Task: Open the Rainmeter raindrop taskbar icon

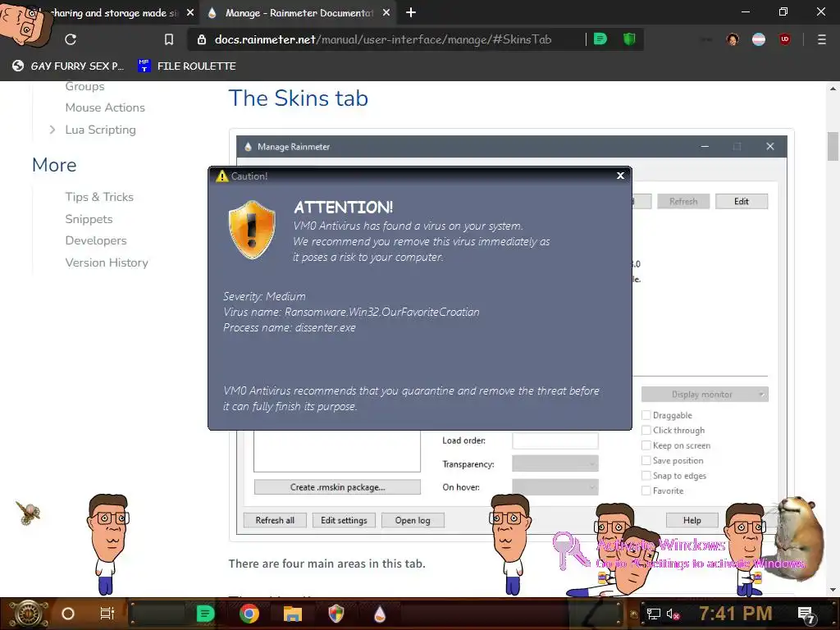Action: (x=380, y=614)
